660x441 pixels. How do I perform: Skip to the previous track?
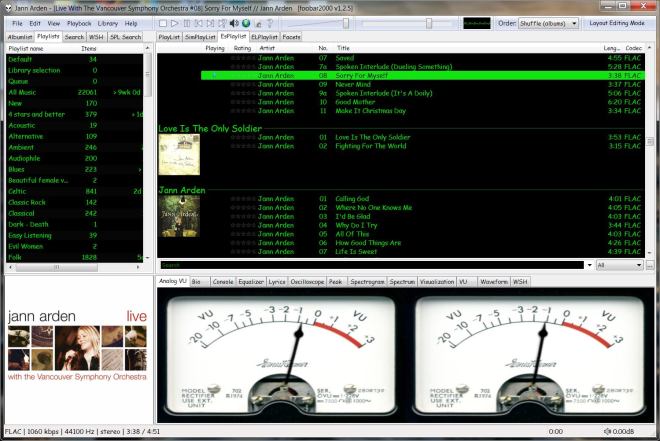[198, 22]
